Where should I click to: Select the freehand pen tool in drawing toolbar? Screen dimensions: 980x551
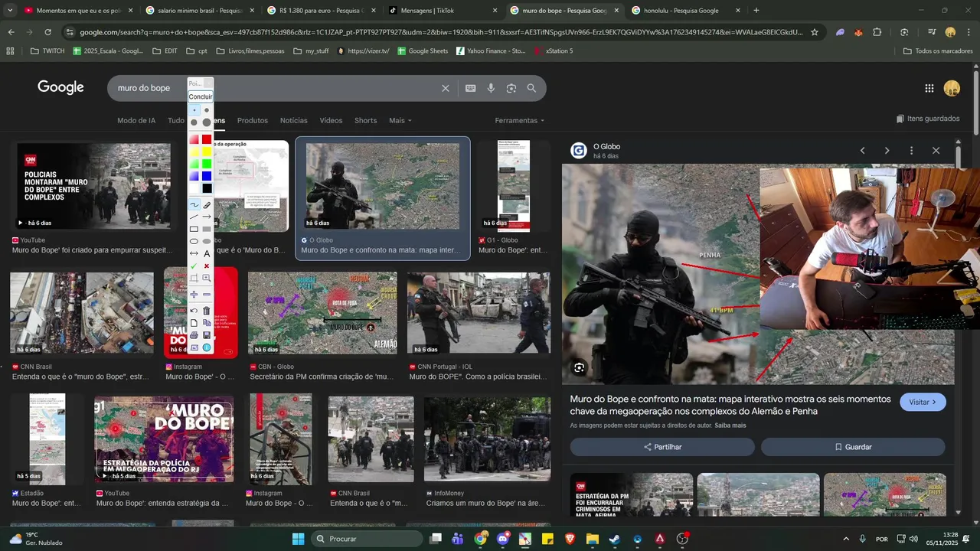tap(194, 205)
